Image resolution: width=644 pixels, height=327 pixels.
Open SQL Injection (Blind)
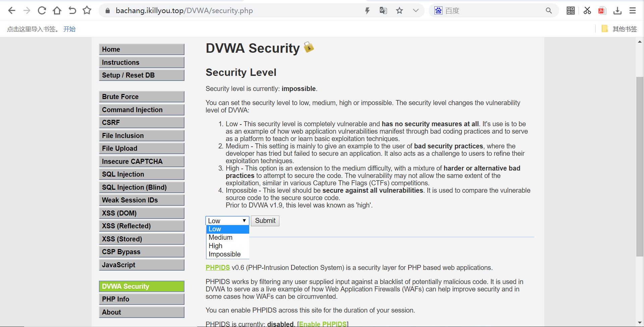pyautogui.click(x=142, y=187)
